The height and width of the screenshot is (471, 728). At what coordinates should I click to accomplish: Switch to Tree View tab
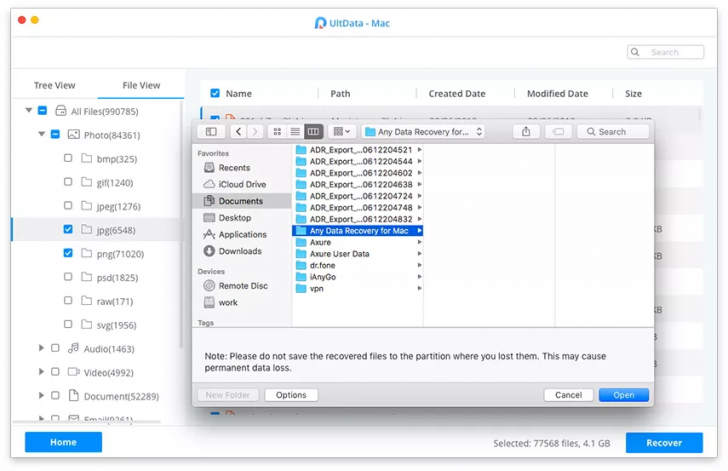click(x=54, y=85)
